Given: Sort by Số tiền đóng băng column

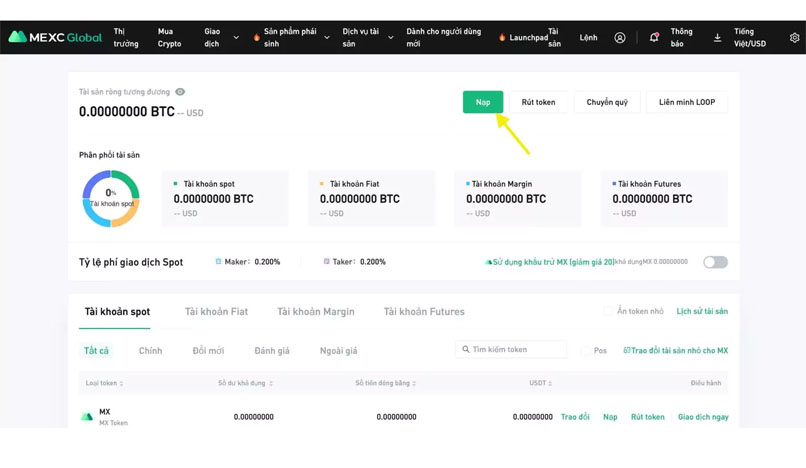Looking at the screenshot, I should (x=386, y=383).
